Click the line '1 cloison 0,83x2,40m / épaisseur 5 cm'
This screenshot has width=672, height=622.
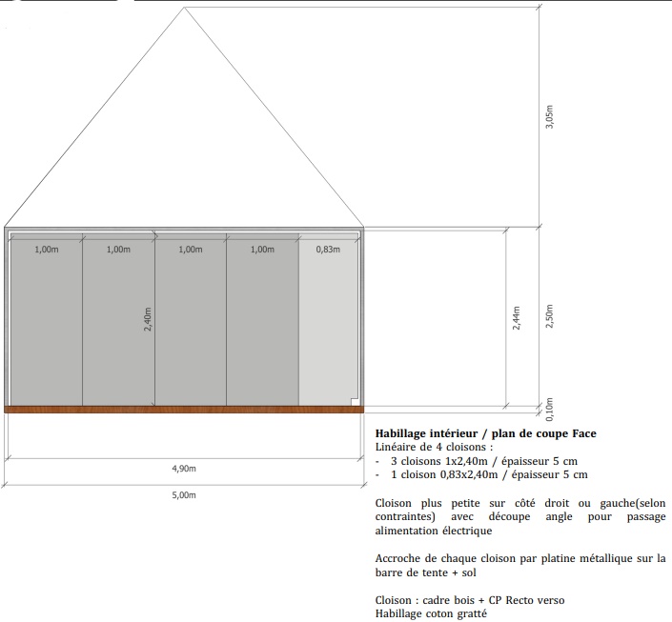489,474
